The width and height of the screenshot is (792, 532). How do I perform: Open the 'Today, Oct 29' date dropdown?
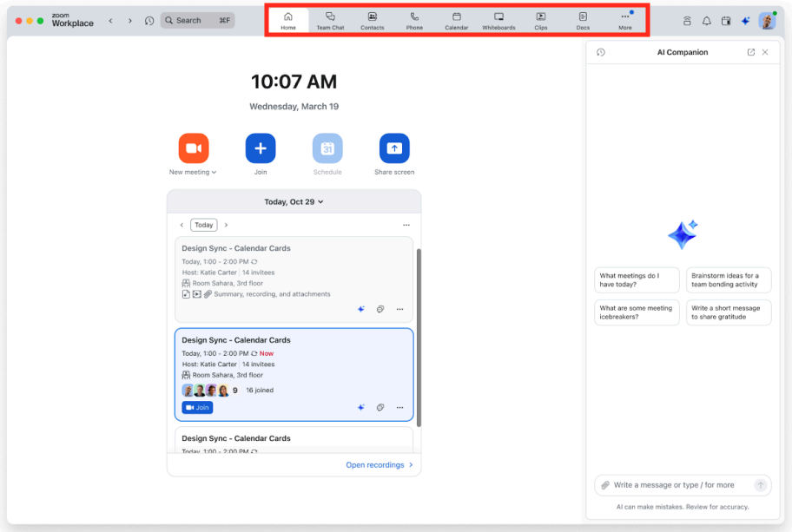pos(294,200)
